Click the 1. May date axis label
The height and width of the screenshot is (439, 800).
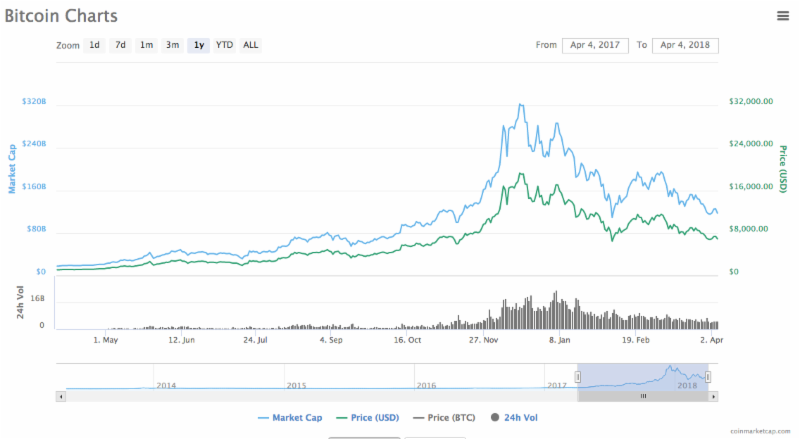click(106, 340)
